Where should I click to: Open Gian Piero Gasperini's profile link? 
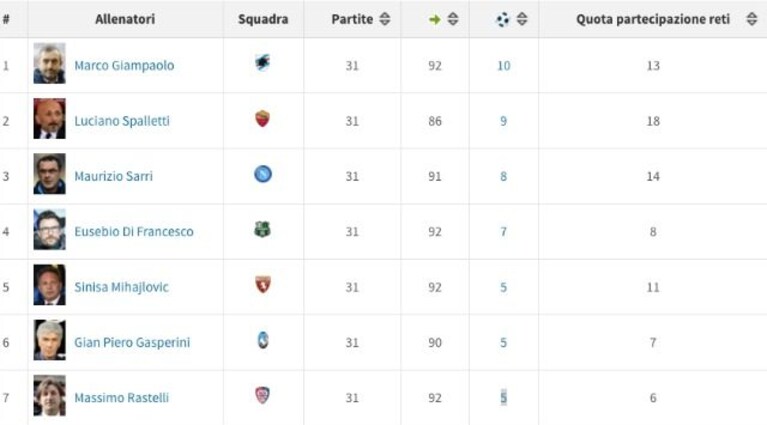pyautogui.click(x=132, y=342)
